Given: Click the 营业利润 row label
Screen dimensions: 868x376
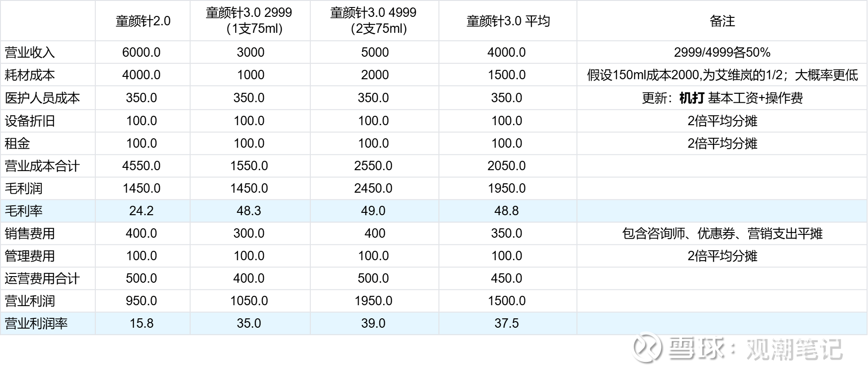Looking at the screenshot, I should coord(30,301).
